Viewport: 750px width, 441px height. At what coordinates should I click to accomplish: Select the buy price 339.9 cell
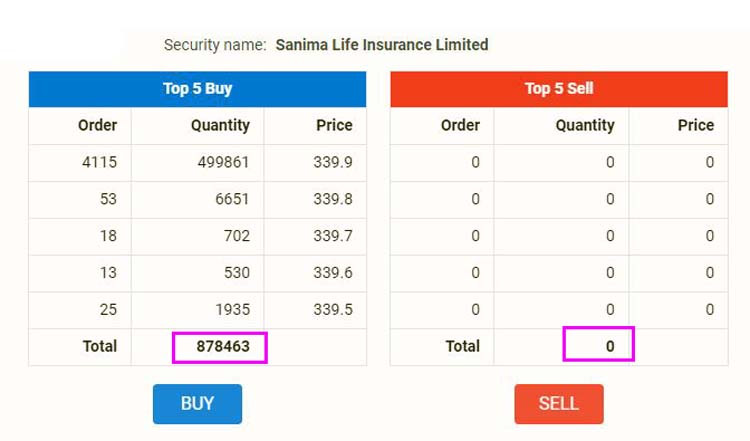(333, 163)
